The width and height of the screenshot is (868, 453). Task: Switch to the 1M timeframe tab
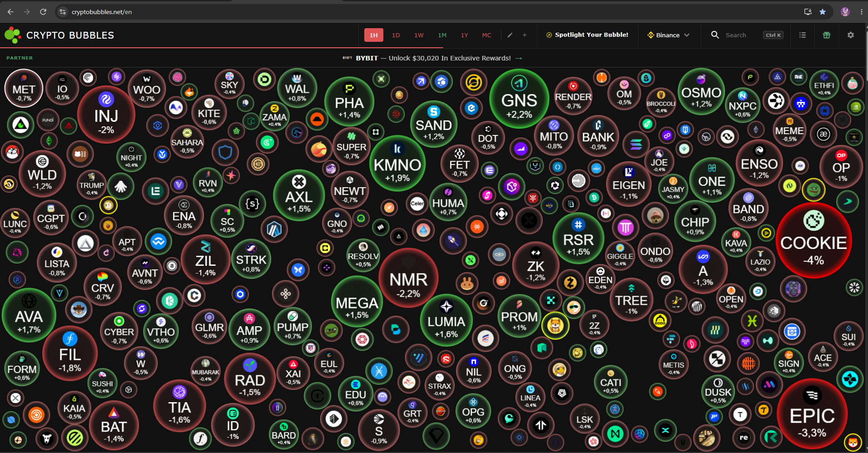[442, 35]
